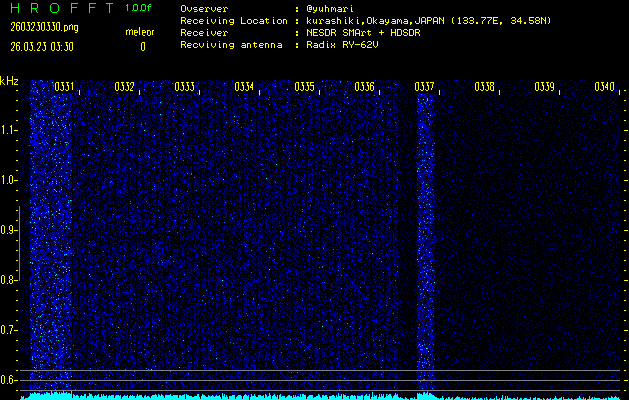Click the 1.00f version label
The width and height of the screenshot is (629, 400).
pos(139,8)
